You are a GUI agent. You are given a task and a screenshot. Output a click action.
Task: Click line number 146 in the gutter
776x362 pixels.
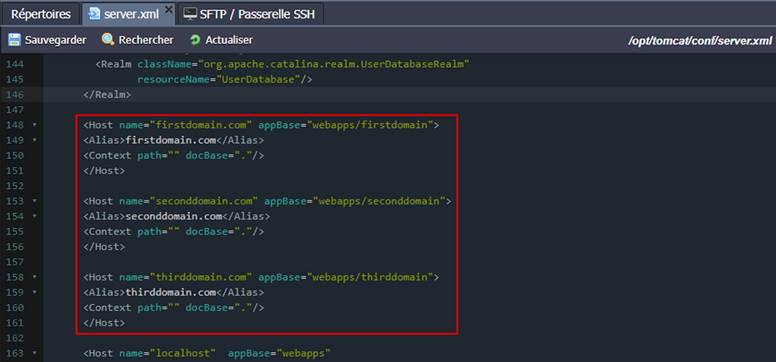(15, 95)
